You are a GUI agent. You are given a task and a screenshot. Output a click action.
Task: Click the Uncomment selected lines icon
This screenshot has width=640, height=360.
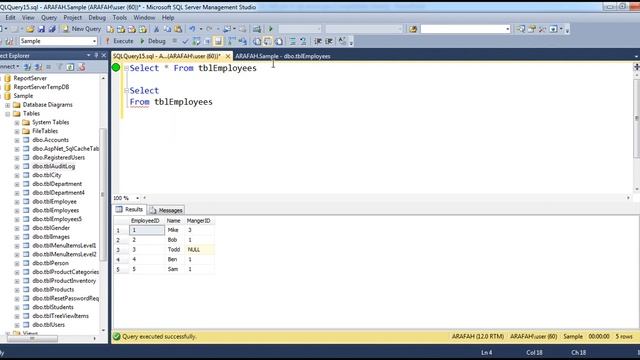303,41
